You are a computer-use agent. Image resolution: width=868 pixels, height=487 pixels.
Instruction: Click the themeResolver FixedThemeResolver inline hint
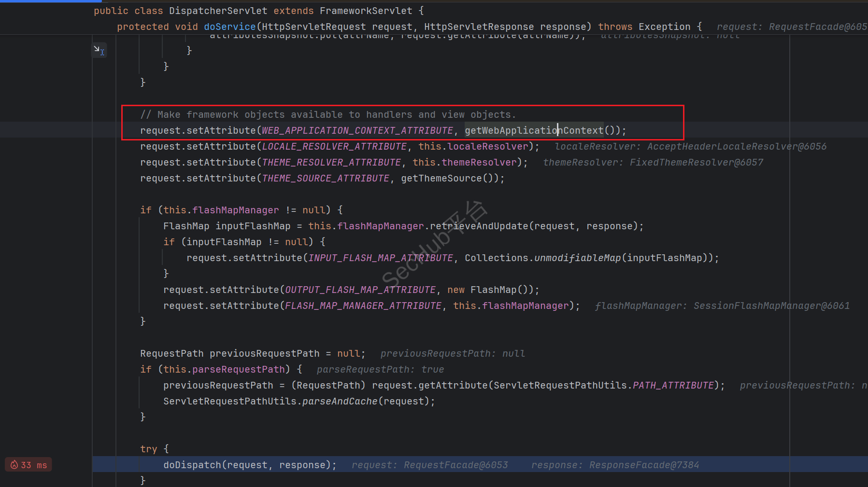pos(653,162)
